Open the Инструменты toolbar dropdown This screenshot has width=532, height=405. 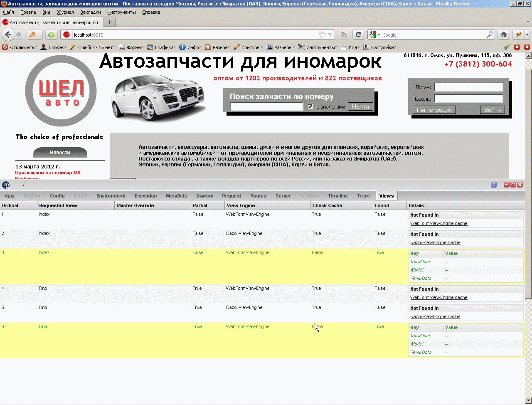(318, 47)
